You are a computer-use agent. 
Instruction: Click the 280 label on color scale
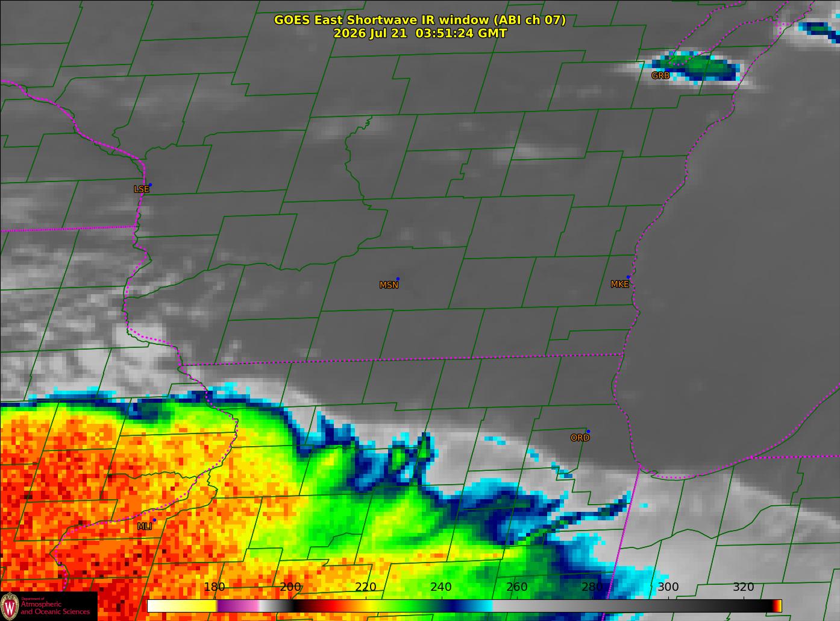click(x=592, y=587)
